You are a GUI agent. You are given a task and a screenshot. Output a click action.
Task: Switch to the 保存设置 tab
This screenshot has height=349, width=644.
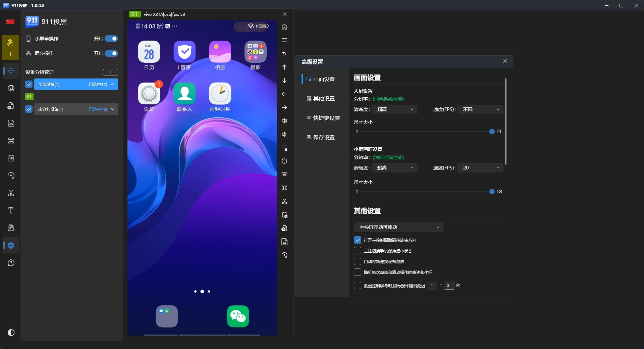(321, 138)
